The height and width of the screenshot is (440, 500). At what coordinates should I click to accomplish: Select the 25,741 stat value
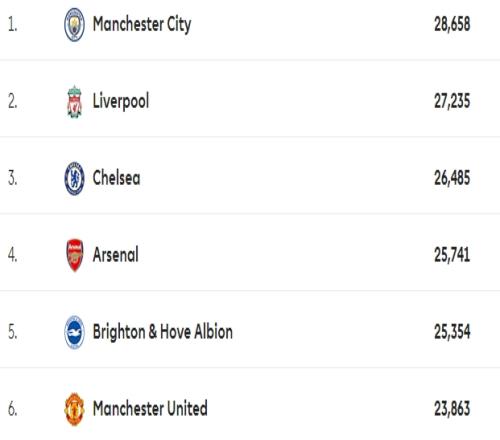452,255
